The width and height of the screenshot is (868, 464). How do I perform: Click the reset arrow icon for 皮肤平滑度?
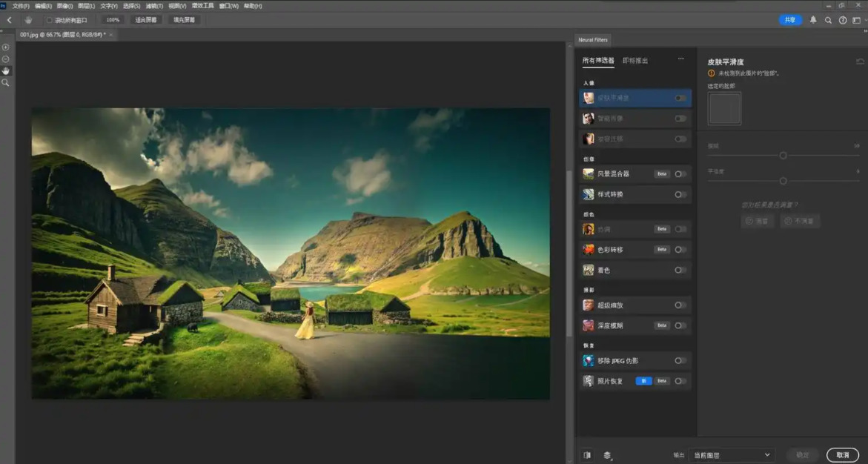[860, 62]
